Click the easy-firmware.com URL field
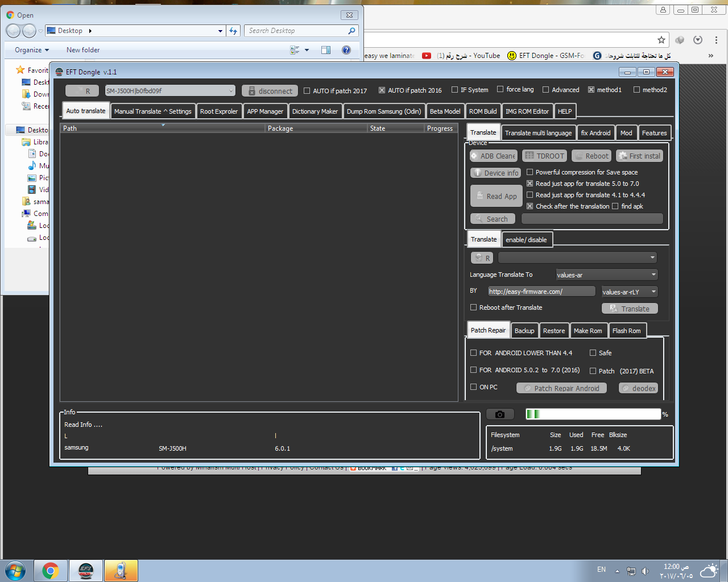This screenshot has width=728, height=582. coord(542,292)
